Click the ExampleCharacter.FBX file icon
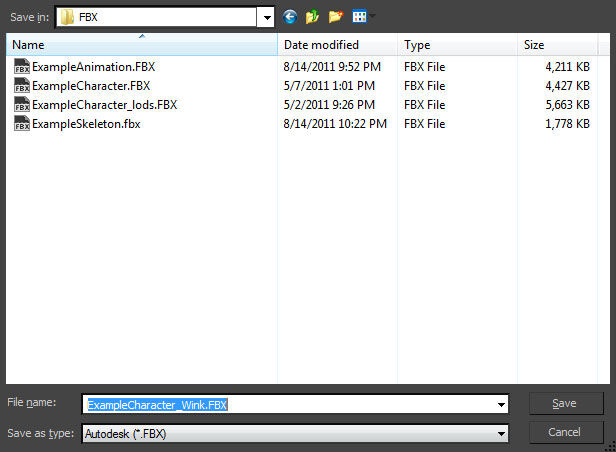This screenshot has width=616, height=452. (22, 85)
